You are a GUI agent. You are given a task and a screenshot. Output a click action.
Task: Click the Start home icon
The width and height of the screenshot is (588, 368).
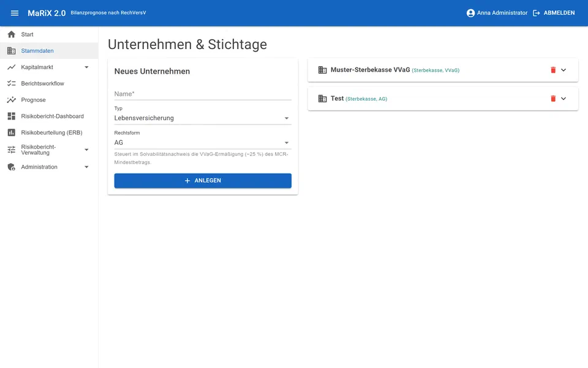12,34
